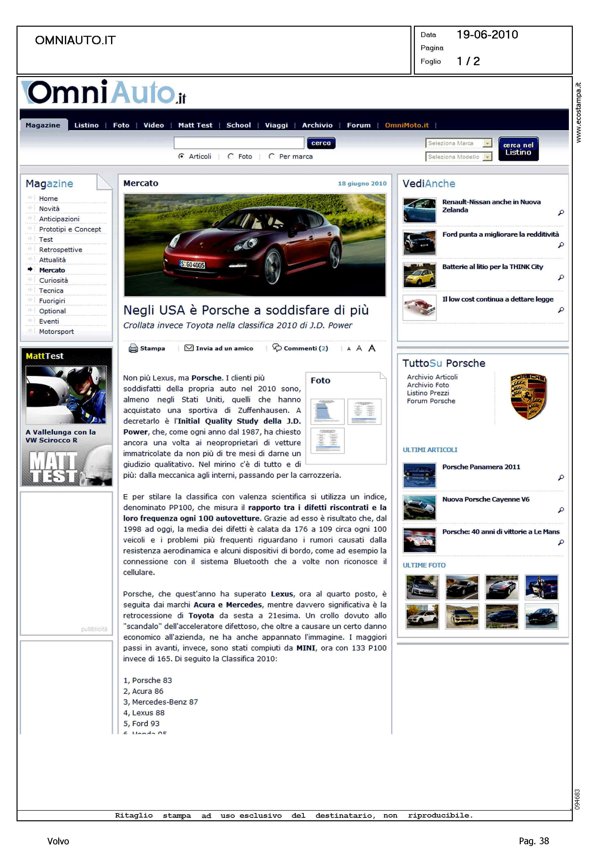Select the Articoli radio button
The width and height of the screenshot is (616, 865).
181,156
